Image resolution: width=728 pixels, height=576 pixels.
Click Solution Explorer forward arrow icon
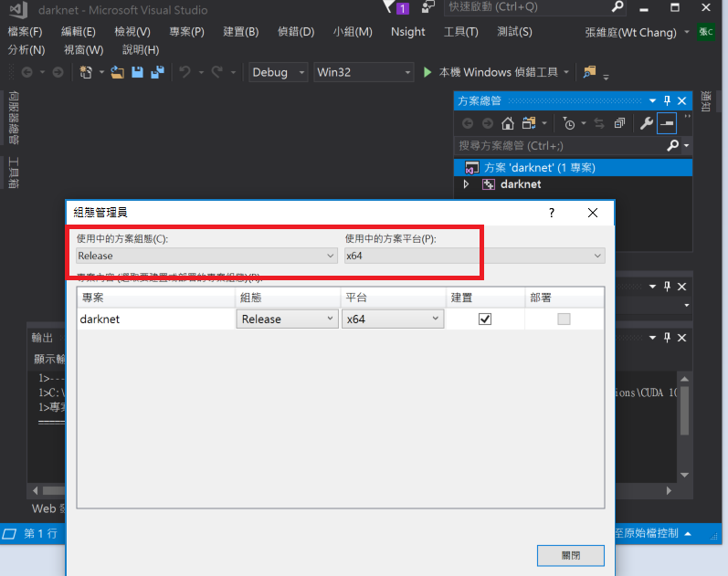tap(488, 123)
